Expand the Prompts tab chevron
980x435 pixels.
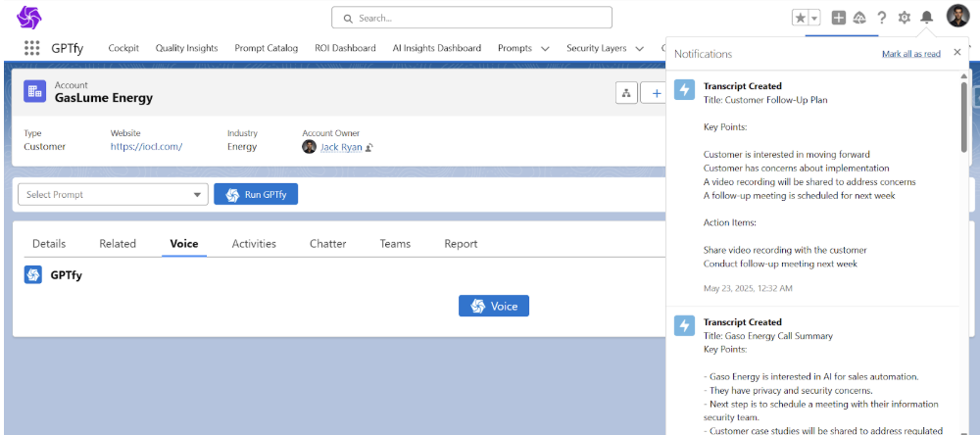pyautogui.click(x=545, y=49)
